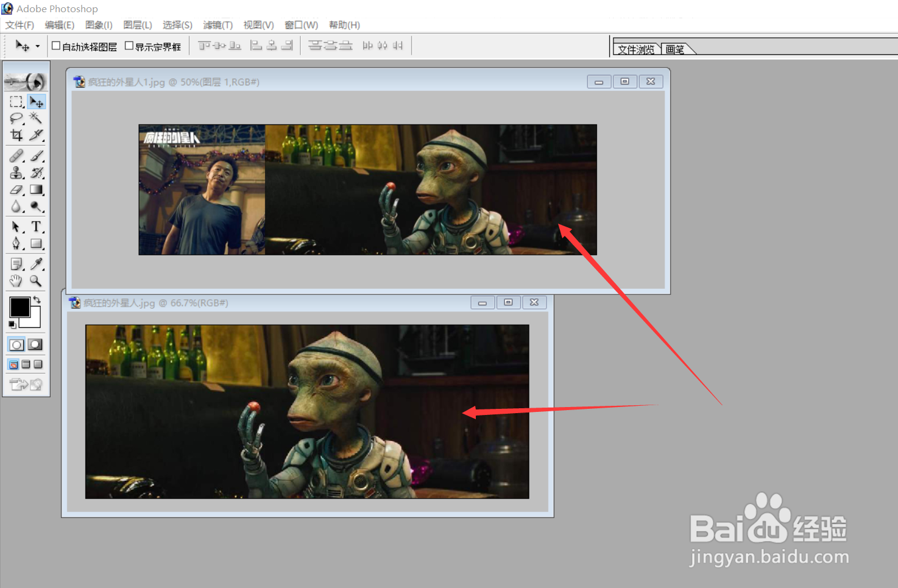Select the Hand tool

(x=16, y=280)
